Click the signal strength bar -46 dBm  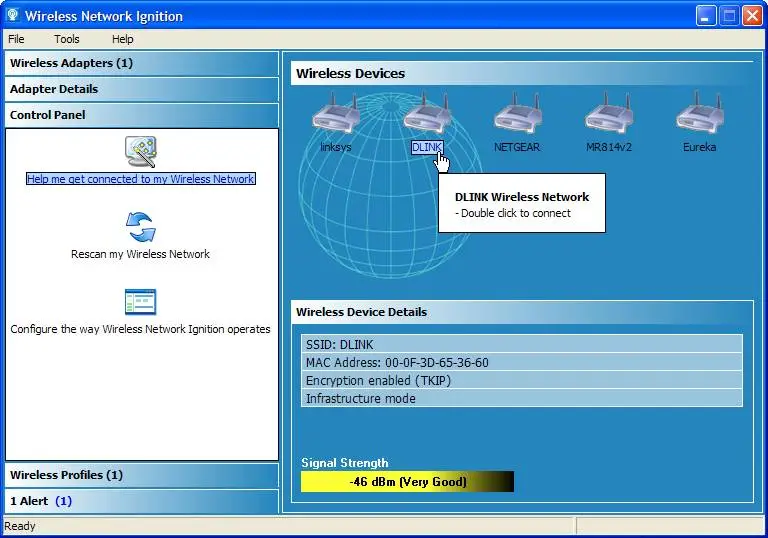tap(408, 482)
